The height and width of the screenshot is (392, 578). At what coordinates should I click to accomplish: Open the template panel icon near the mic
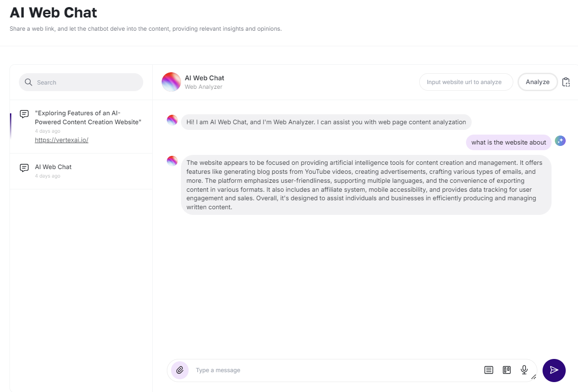coord(506,370)
